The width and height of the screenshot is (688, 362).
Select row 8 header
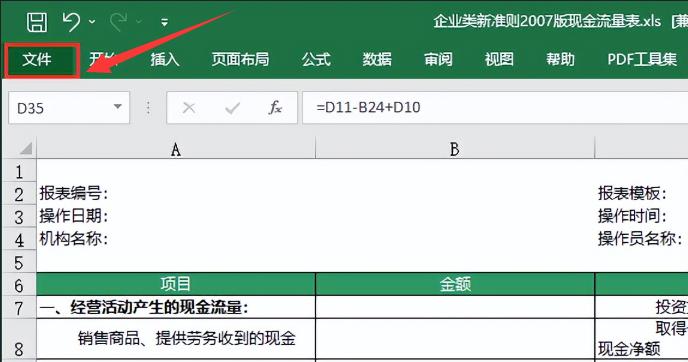click(19, 340)
